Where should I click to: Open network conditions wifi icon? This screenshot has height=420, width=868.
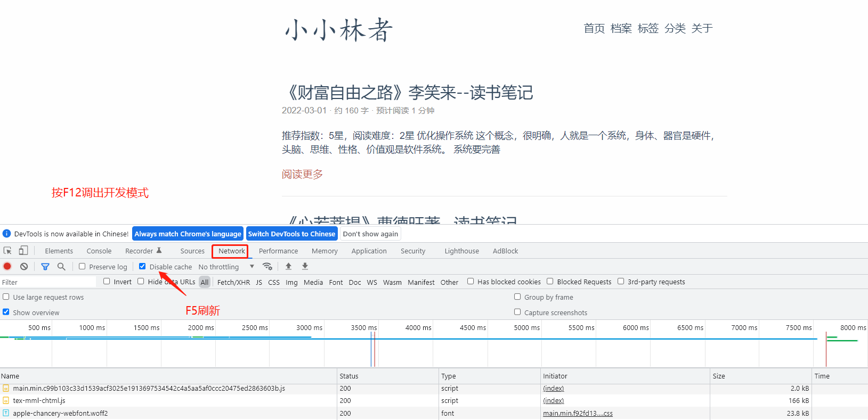point(267,267)
